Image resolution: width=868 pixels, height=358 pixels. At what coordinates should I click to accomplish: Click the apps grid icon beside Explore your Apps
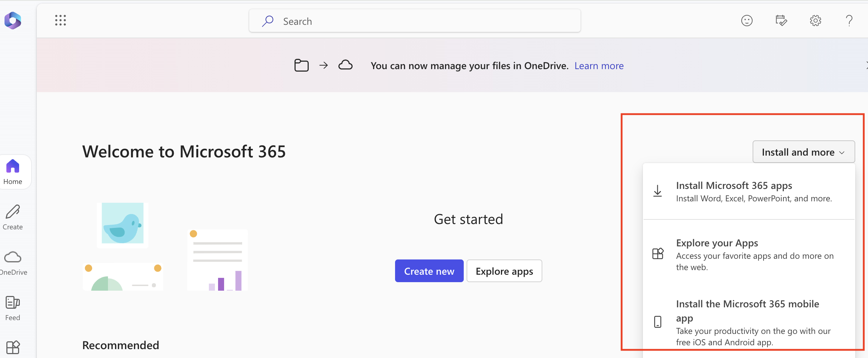658,253
